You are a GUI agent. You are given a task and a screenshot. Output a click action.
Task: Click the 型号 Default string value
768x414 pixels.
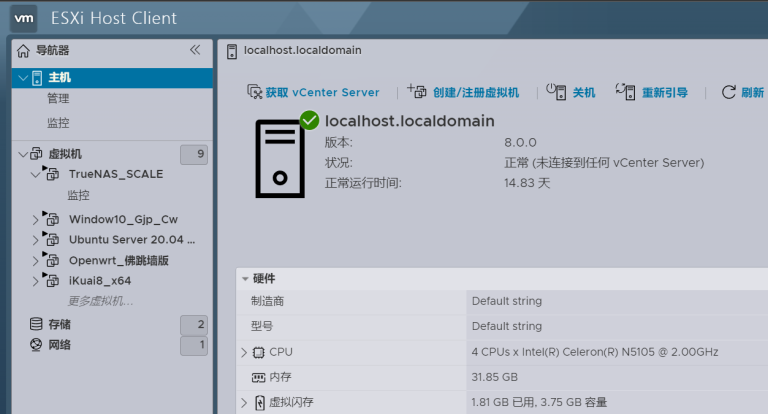(506, 326)
